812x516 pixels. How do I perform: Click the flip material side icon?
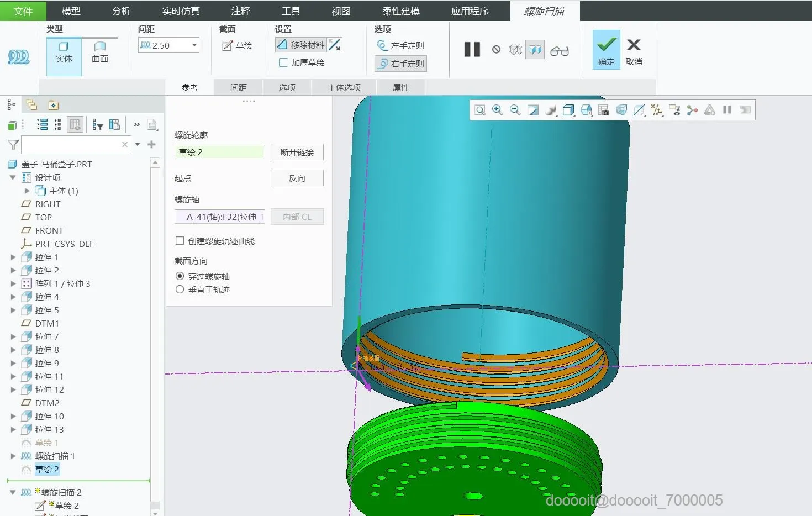click(x=335, y=45)
